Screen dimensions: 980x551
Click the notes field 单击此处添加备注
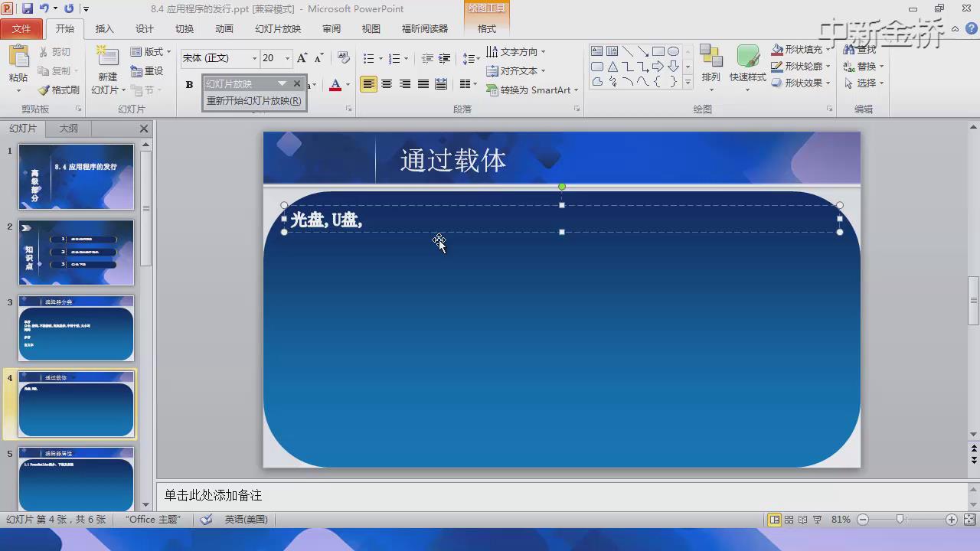point(563,496)
